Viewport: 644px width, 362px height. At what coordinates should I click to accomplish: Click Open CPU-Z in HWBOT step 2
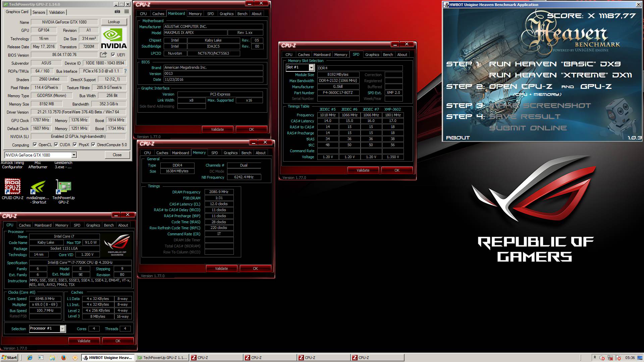[x=521, y=86]
